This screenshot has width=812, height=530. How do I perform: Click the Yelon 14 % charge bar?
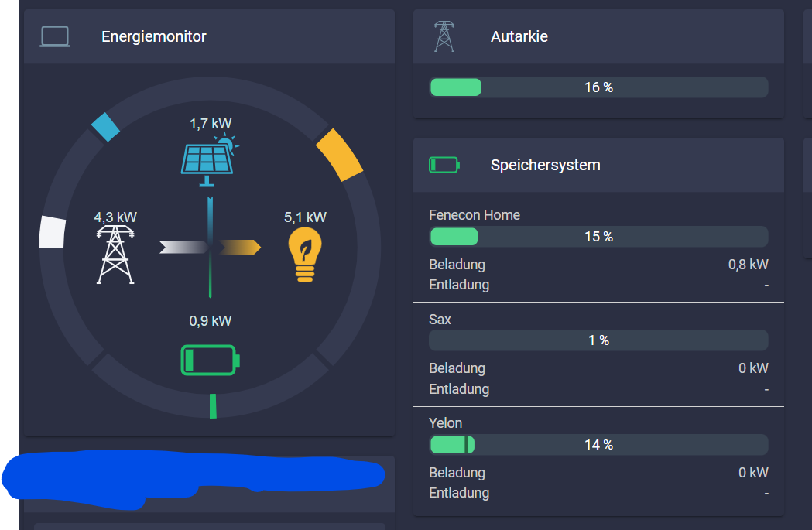(598, 445)
